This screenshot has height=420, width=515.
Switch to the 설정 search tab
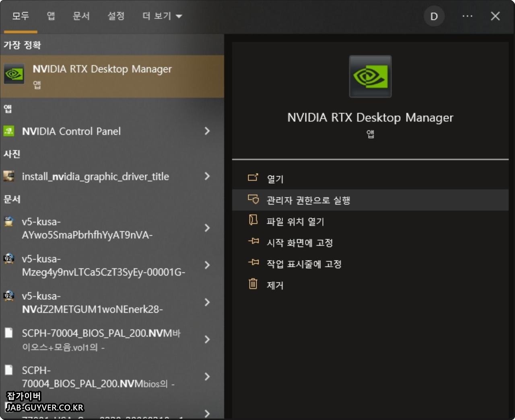tap(116, 16)
